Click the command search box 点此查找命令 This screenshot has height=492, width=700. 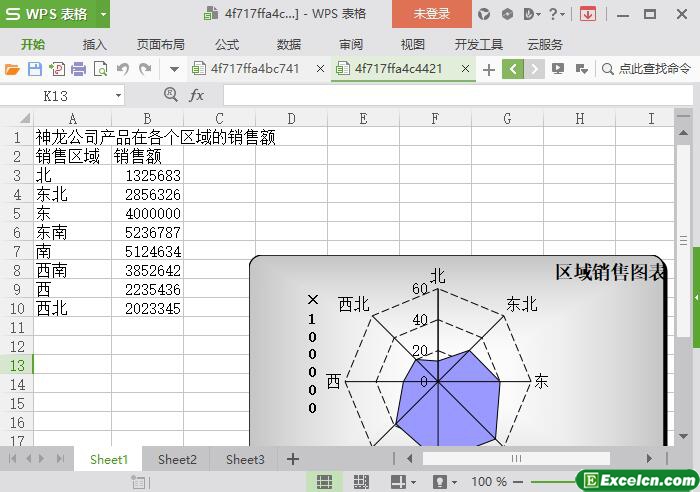646,69
